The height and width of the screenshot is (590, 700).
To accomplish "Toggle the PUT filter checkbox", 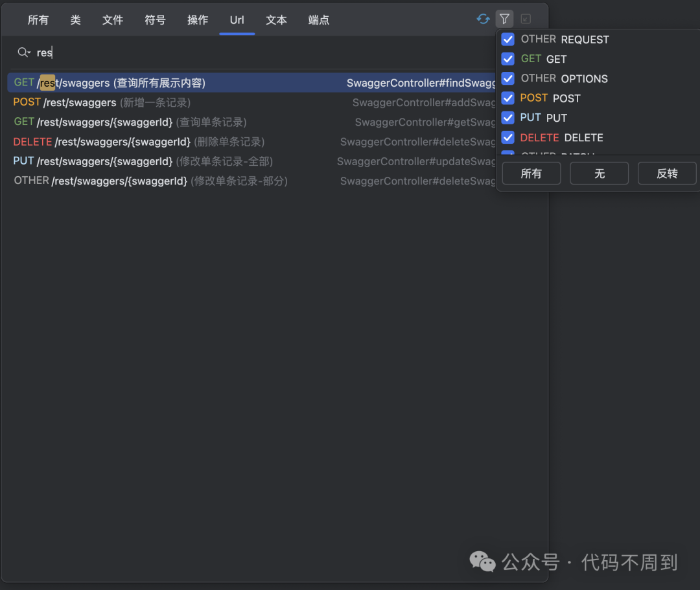I will pyautogui.click(x=507, y=117).
